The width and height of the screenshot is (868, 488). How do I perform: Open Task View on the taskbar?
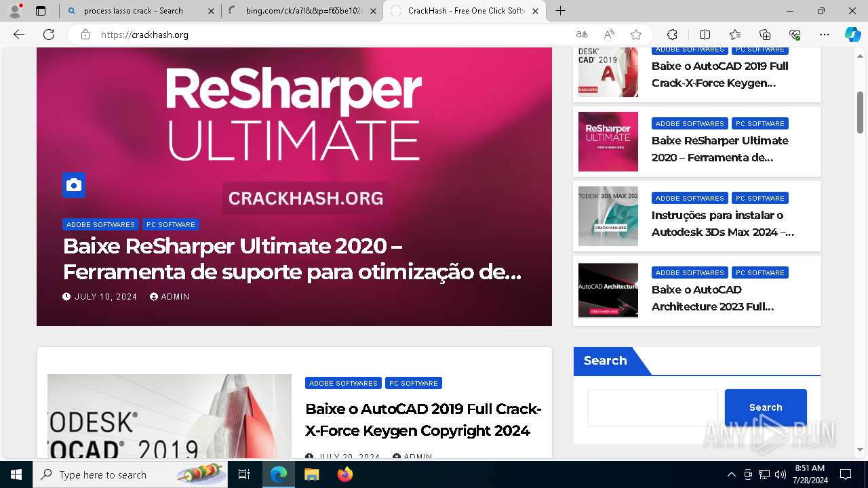tap(244, 474)
